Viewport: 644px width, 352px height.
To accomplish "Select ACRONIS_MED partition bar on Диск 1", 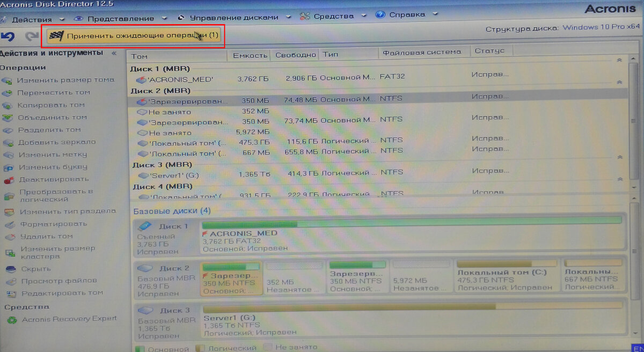I will click(412, 234).
